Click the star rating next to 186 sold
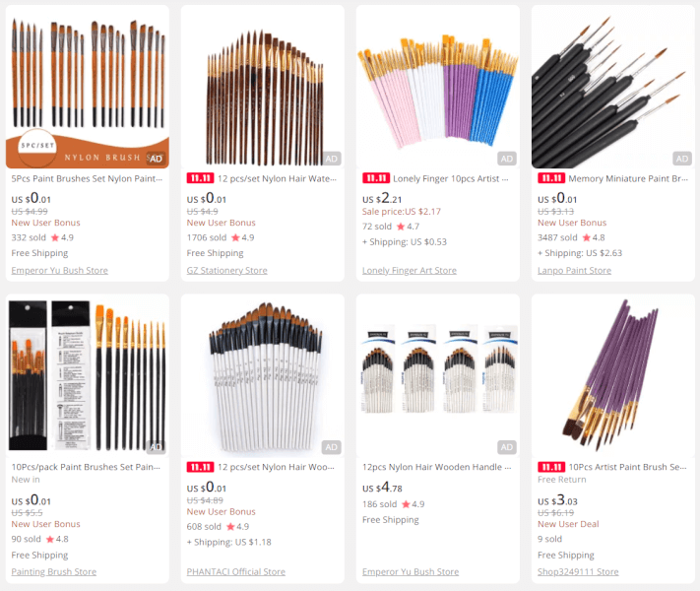Viewport: 700px width, 591px height. [x=413, y=504]
